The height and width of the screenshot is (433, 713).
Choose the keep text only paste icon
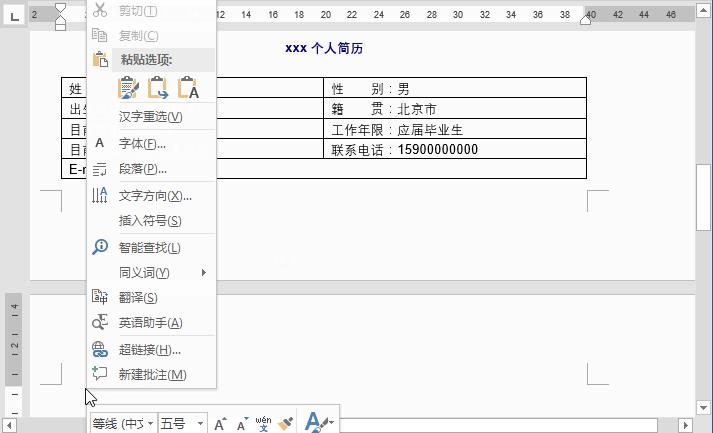pyautogui.click(x=188, y=87)
